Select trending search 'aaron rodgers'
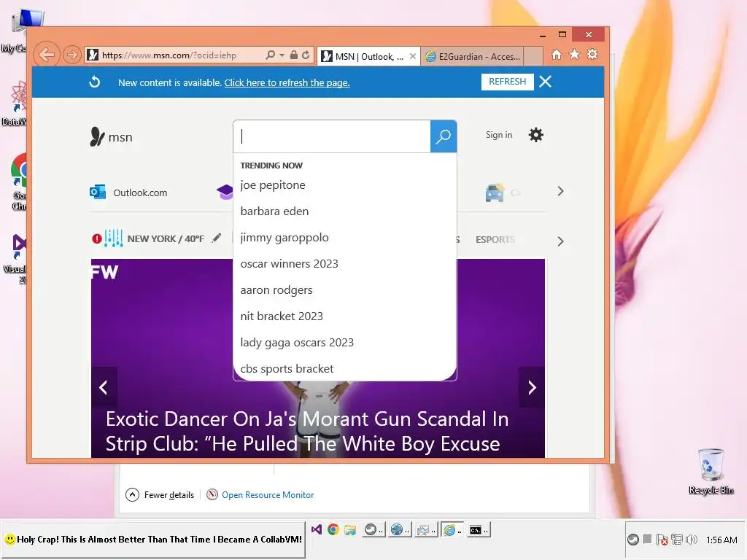This screenshot has width=747, height=560. 276,290
